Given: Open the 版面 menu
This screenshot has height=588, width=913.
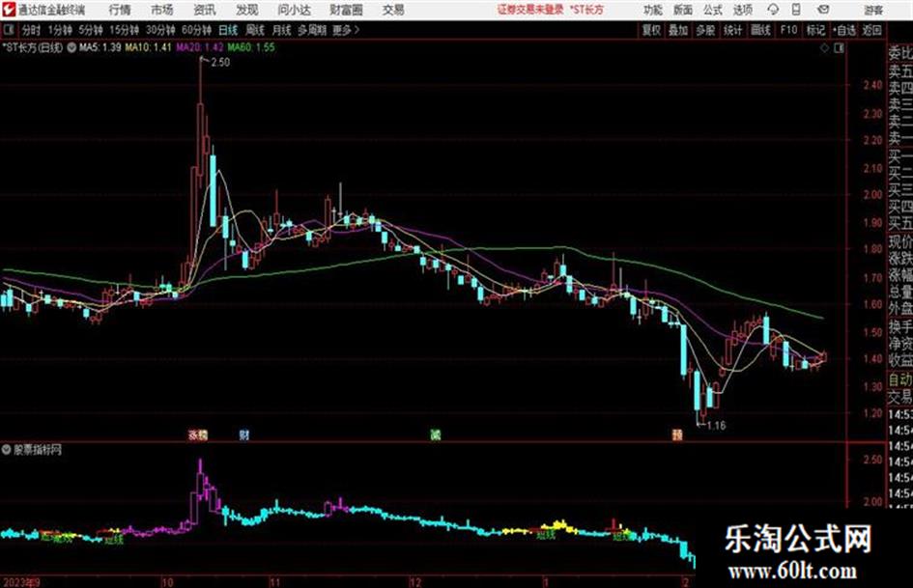Looking at the screenshot, I should (682, 10).
